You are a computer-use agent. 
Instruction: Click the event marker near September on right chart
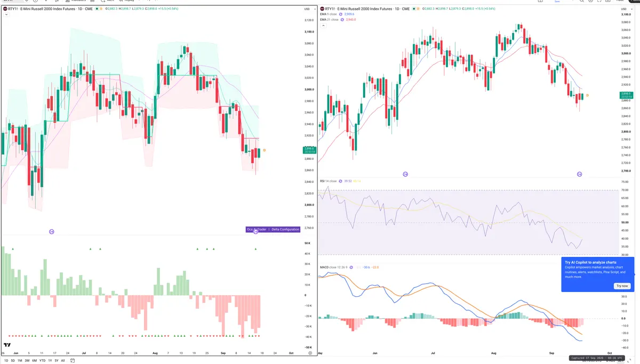pyautogui.click(x=579, y=174)
